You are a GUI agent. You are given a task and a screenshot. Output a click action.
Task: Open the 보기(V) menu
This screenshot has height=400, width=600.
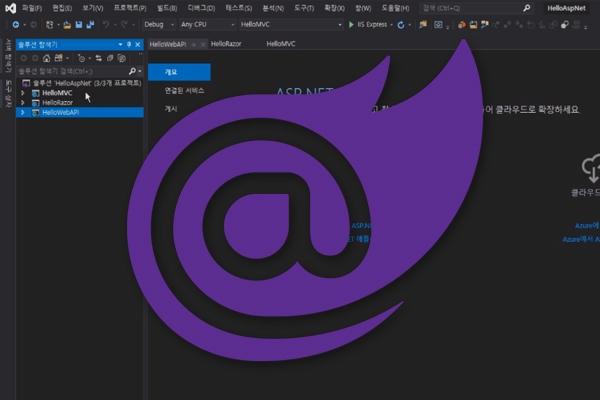pos(93,8)
